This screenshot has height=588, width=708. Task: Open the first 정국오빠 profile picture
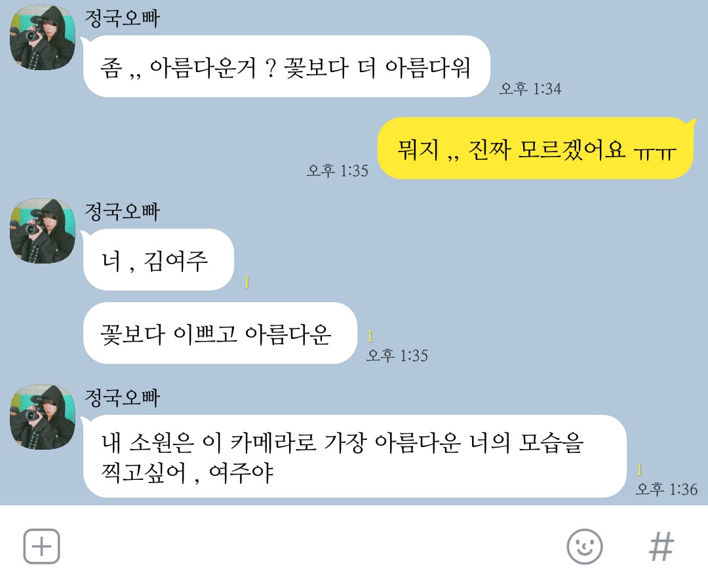pyautogui.click(x=43, y=38)
